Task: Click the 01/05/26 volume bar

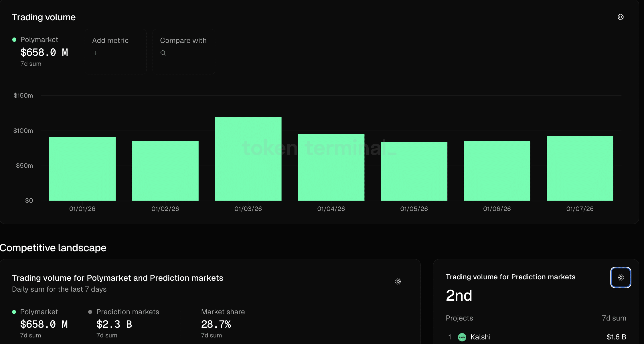Action: 414,171
